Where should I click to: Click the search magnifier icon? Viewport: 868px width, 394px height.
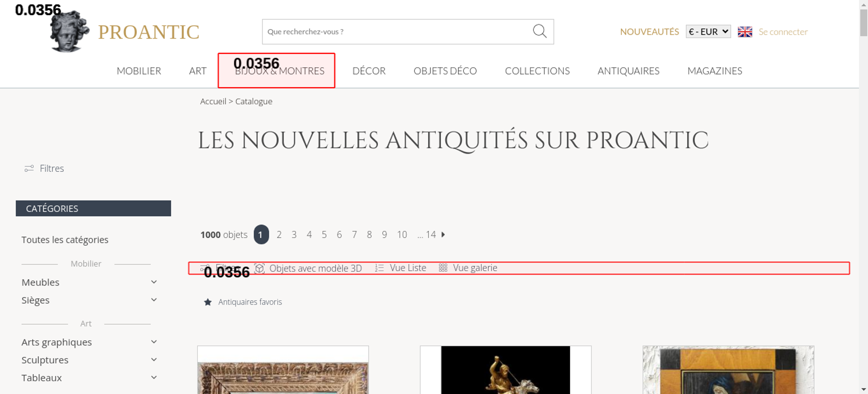tap(539, 31)
